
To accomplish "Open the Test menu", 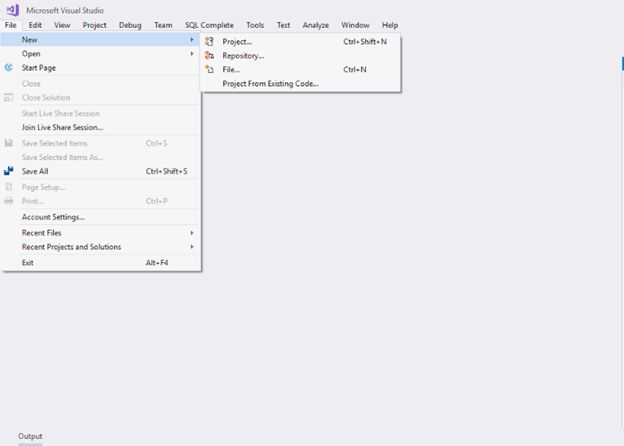I will click(x=283, y=25).
